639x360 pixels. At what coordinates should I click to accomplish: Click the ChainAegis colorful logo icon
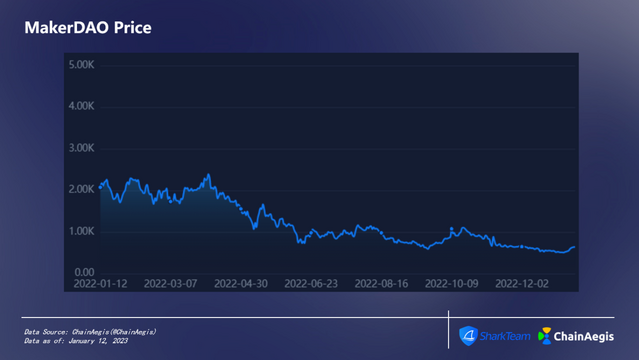(x=544, y=336)
